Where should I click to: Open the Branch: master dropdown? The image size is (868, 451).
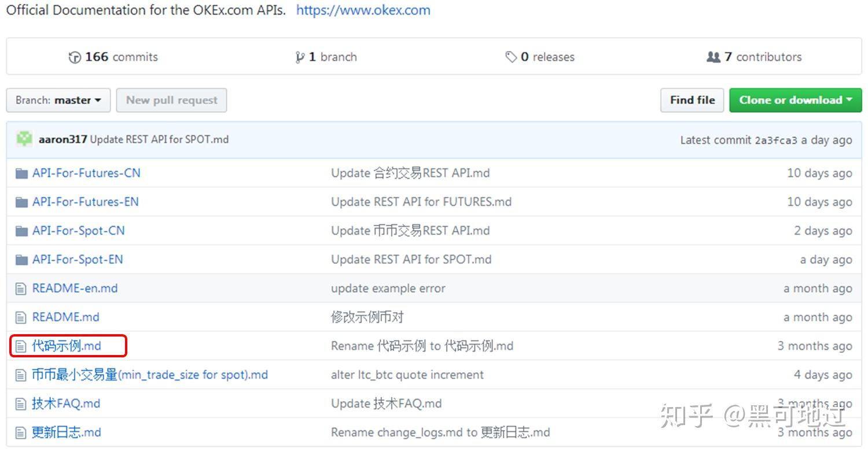tap(58, 99)
